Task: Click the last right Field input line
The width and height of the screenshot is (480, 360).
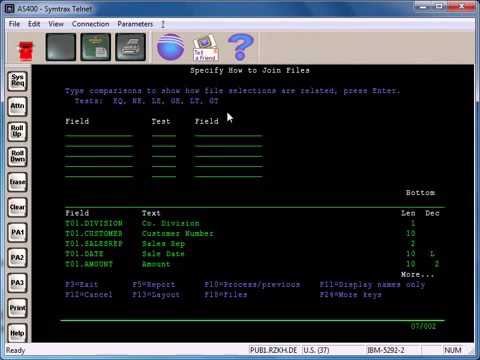Action: pyautogui.click(x=228, y=174)
